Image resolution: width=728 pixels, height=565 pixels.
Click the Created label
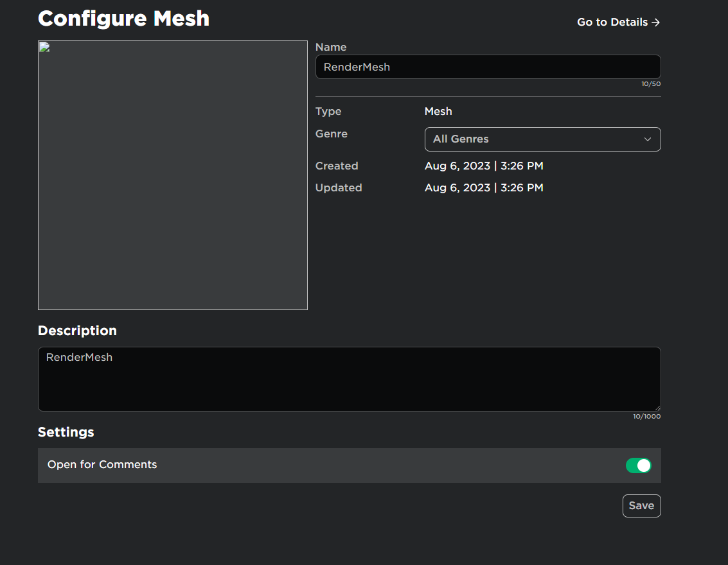(x=337, y=166)
